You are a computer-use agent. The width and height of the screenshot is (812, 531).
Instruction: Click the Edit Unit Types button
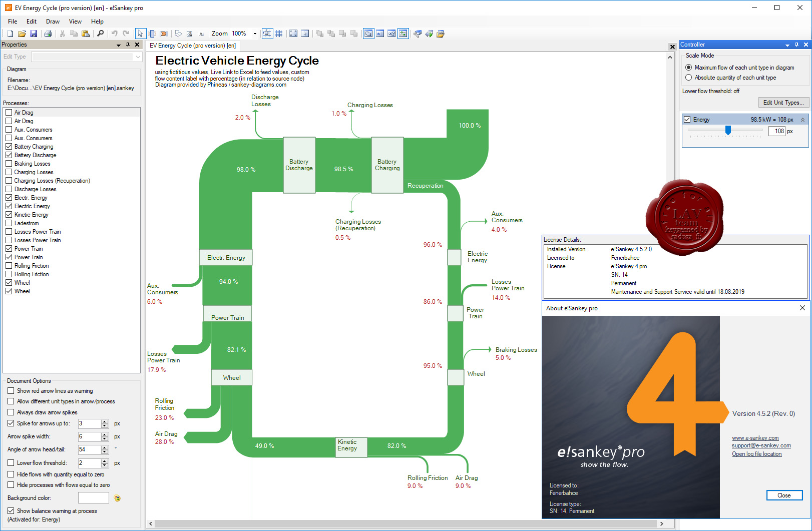pyautogui.click(x=783, y=103)
